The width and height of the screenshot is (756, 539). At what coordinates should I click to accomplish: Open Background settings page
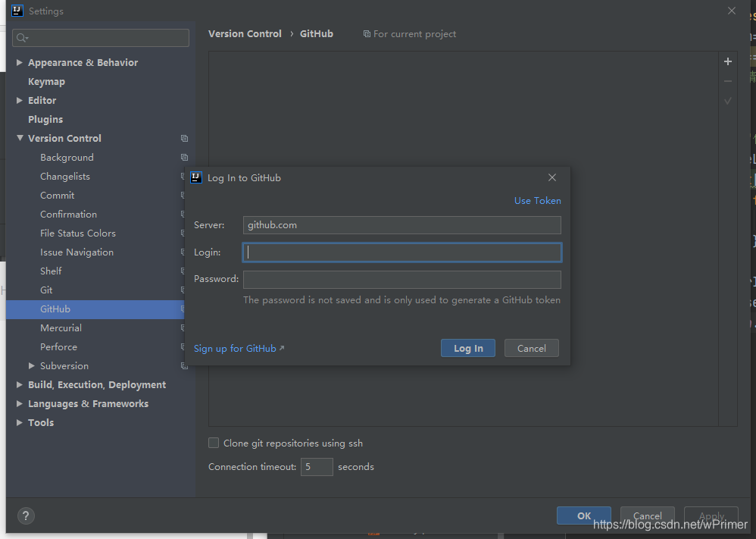click(67, 158)
